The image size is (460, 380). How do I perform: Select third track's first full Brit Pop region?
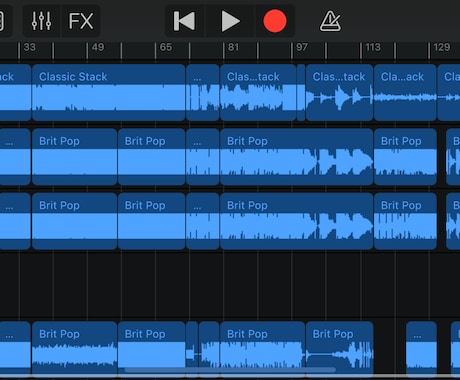[74, 221]
